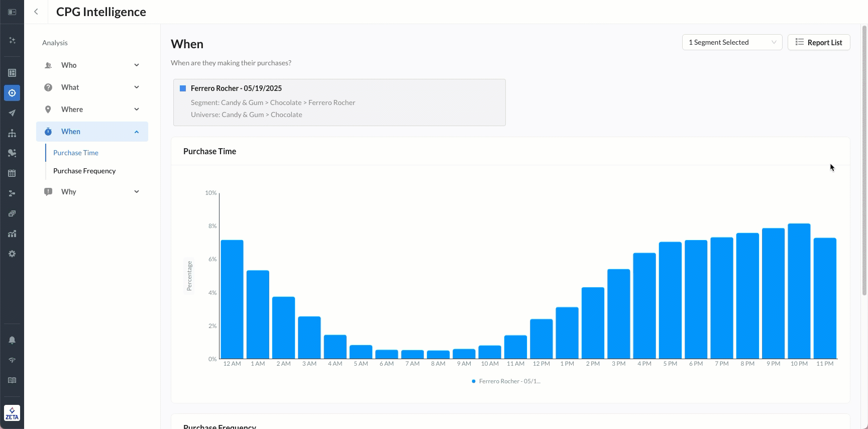This screenshot has height=429, width=868.
Task: Open the 1 Segment Selected dropdown
Action: click(x=731, y=42)
